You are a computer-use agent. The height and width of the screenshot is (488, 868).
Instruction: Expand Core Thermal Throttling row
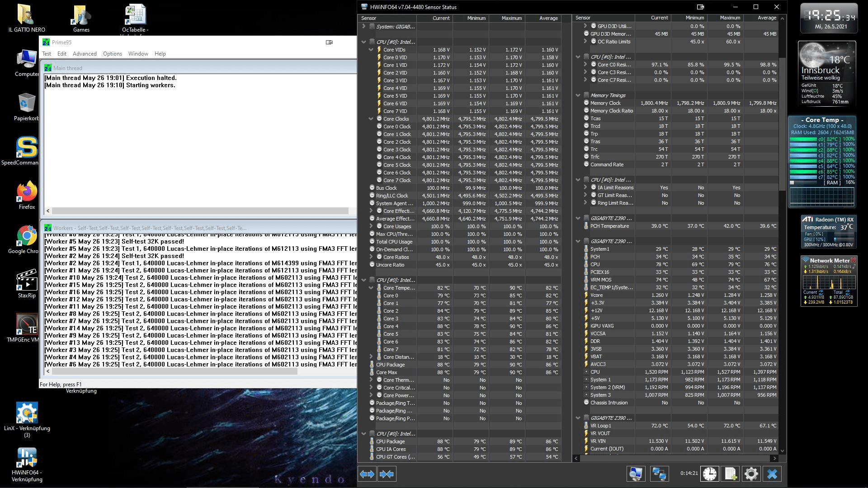click(371, 380)
